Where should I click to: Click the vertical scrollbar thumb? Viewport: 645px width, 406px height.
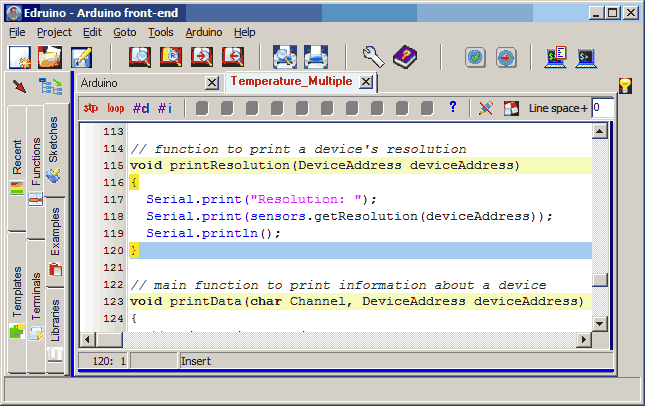[600, 280]
